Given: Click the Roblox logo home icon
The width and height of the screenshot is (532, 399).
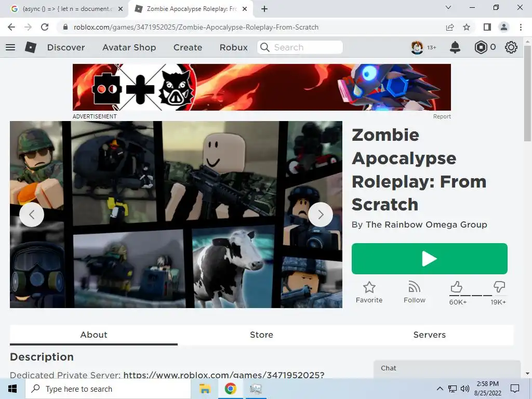Looking at the screenshot, I should pos(31,47).
